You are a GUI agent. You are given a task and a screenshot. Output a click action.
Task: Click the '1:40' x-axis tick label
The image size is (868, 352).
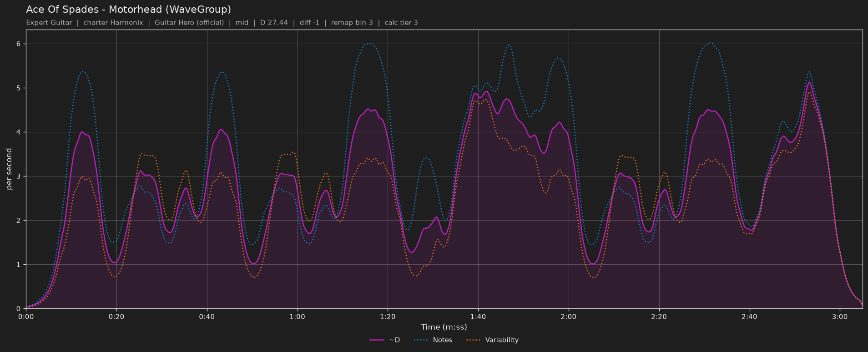pyautogui.click(x=478, y=317)
